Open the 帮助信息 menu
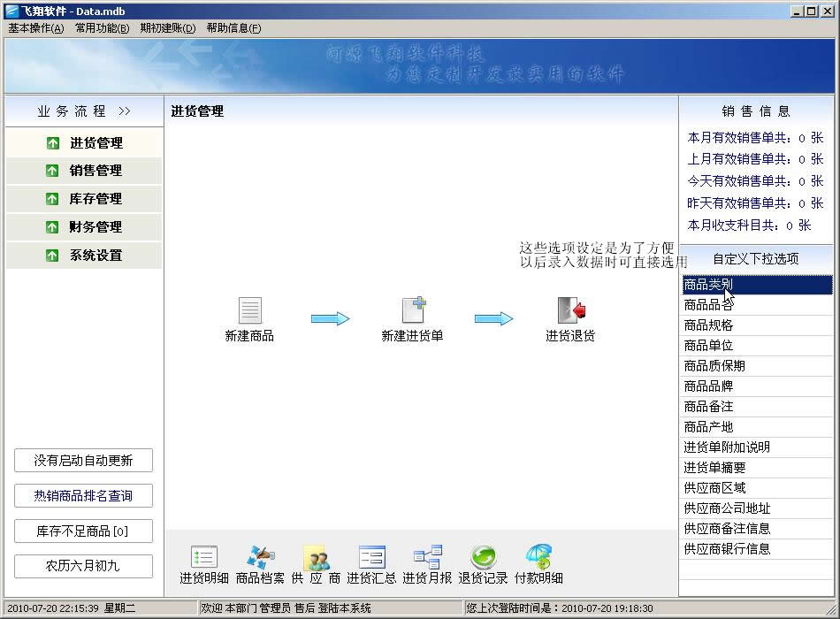 [x=233, y=27]
